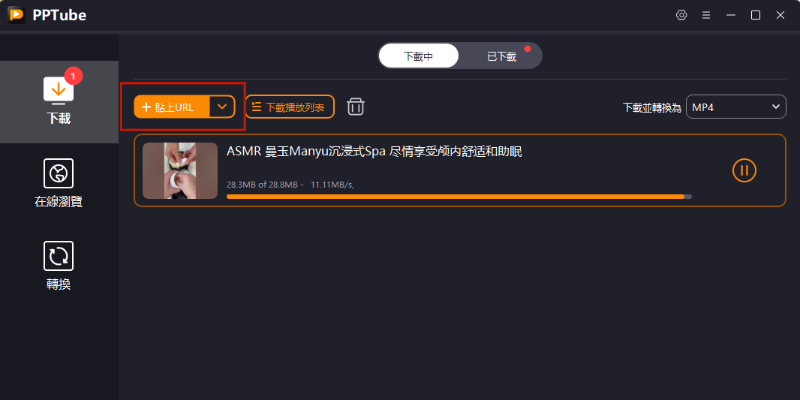Open the 下載 download section in sidebar
Viewport: 800px width, 400px height.
click(x=59, y=102)
